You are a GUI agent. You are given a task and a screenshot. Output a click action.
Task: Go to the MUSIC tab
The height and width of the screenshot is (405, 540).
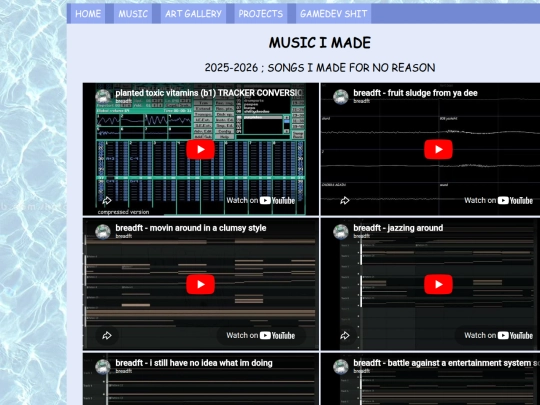click(133, 14)
